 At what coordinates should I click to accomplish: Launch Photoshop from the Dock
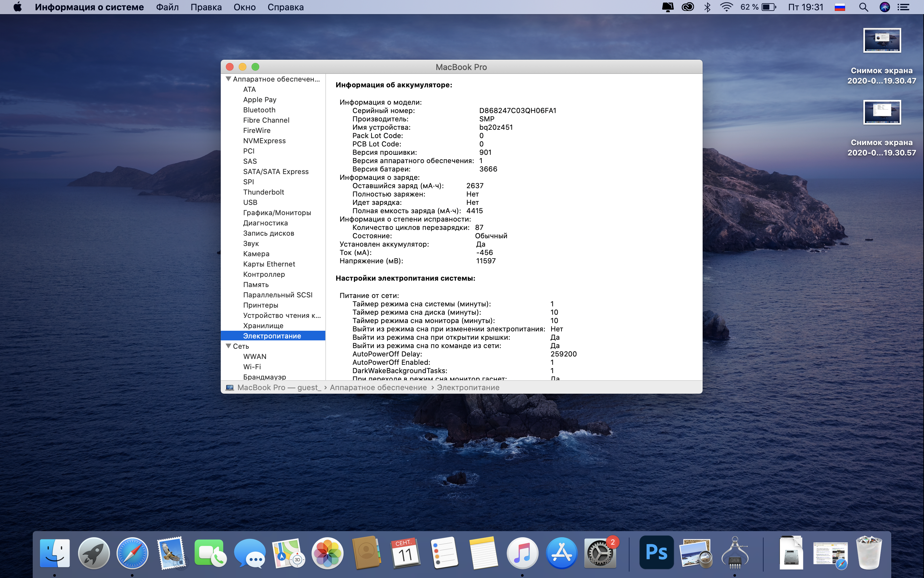click(656, 553)
